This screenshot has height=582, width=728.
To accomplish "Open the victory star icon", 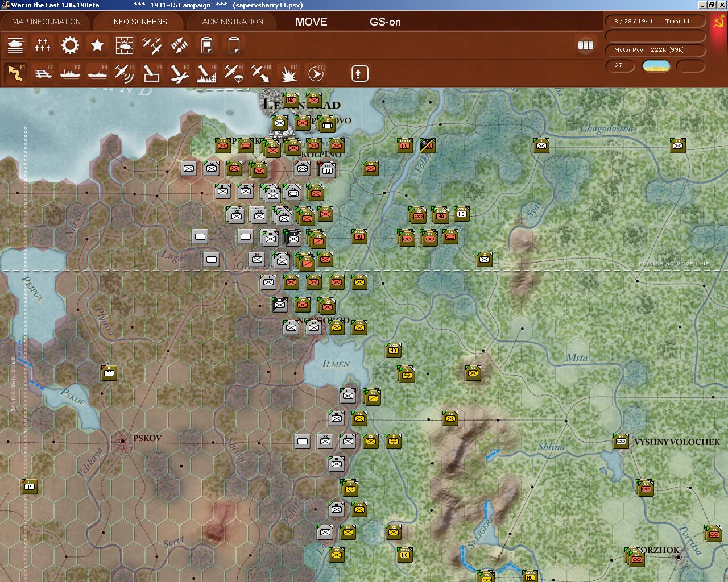I will tap(97, 45).
